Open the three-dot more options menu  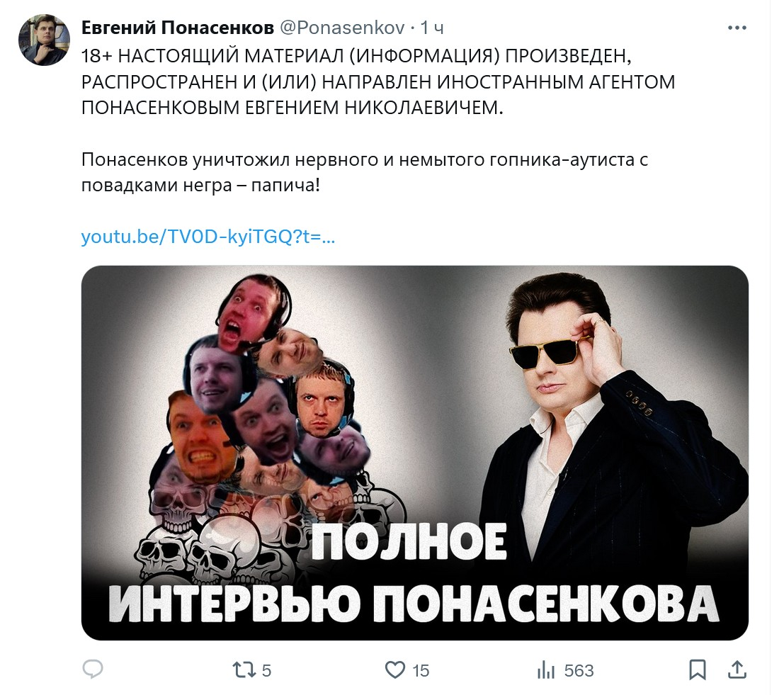point(737,28)
